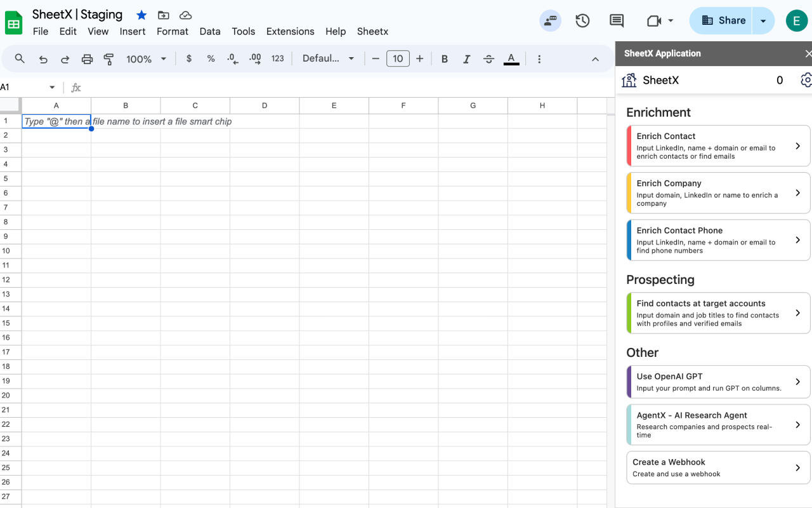Open the account avatar E
The image size is (812, 508).
796,20
